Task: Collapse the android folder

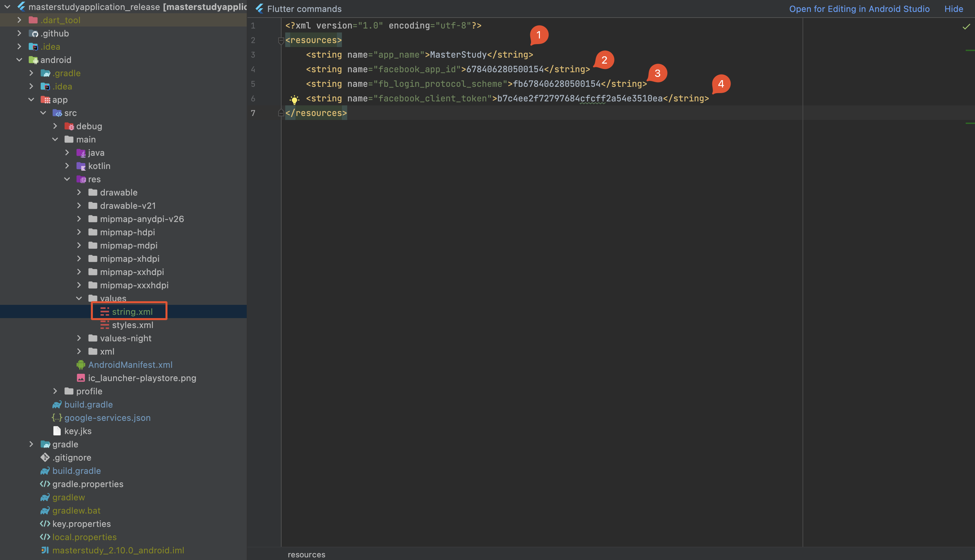Action: 19,60
